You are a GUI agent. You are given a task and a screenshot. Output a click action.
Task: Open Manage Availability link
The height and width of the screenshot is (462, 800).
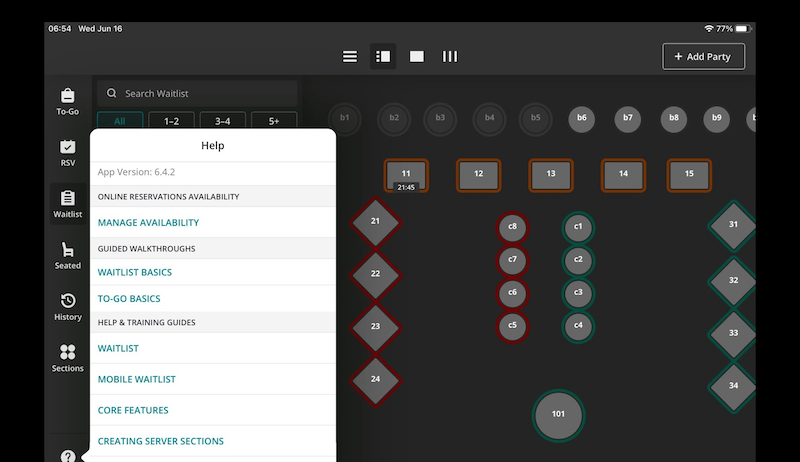[148, 222]
